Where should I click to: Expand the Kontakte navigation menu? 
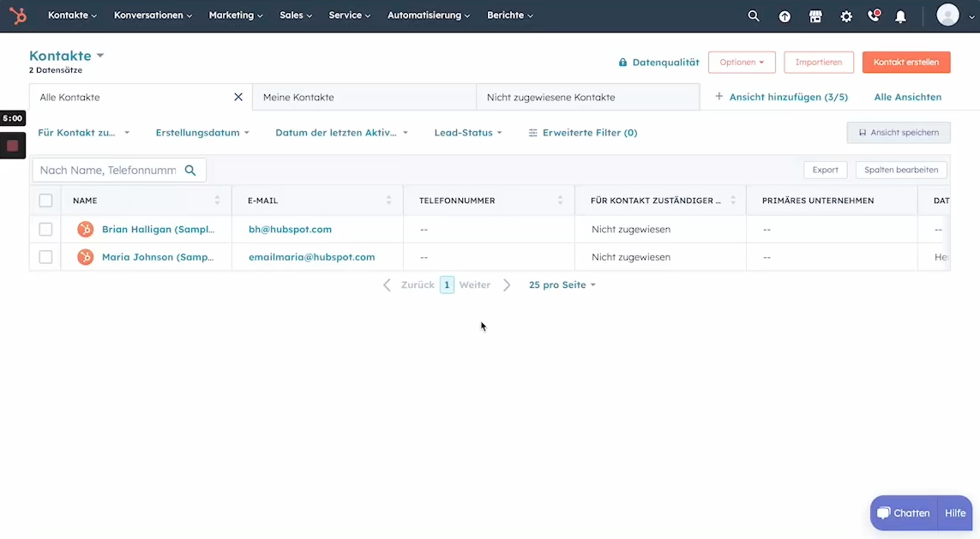tap(73, 15)
